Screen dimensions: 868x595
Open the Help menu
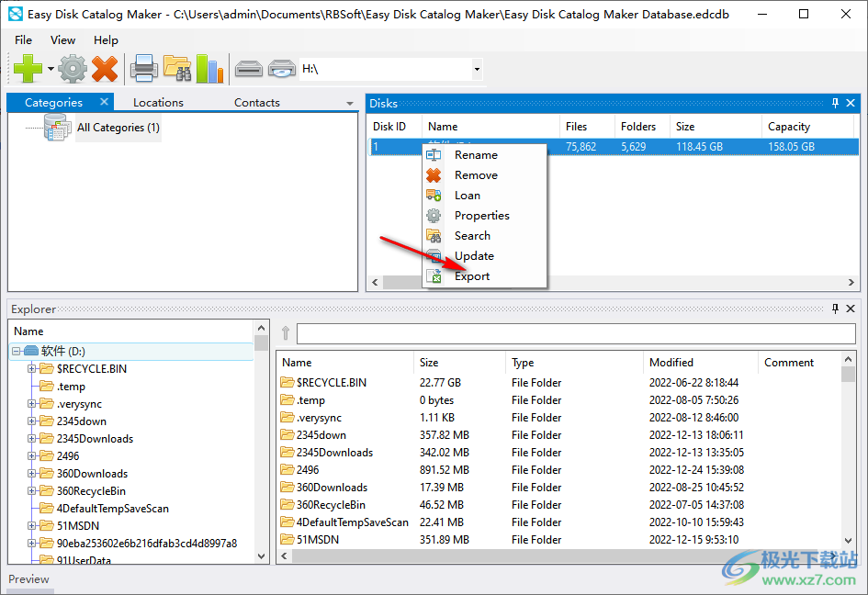(x=106, y=39)
